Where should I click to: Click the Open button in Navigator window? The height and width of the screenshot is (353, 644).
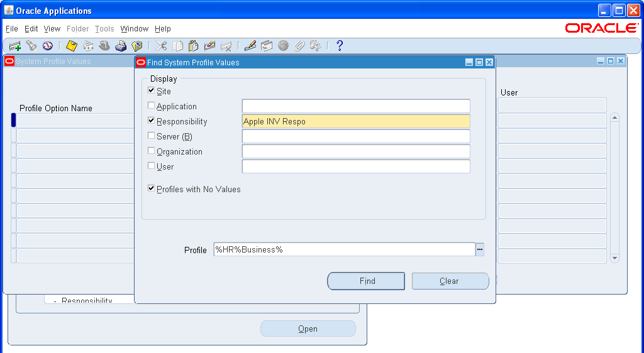308,329
